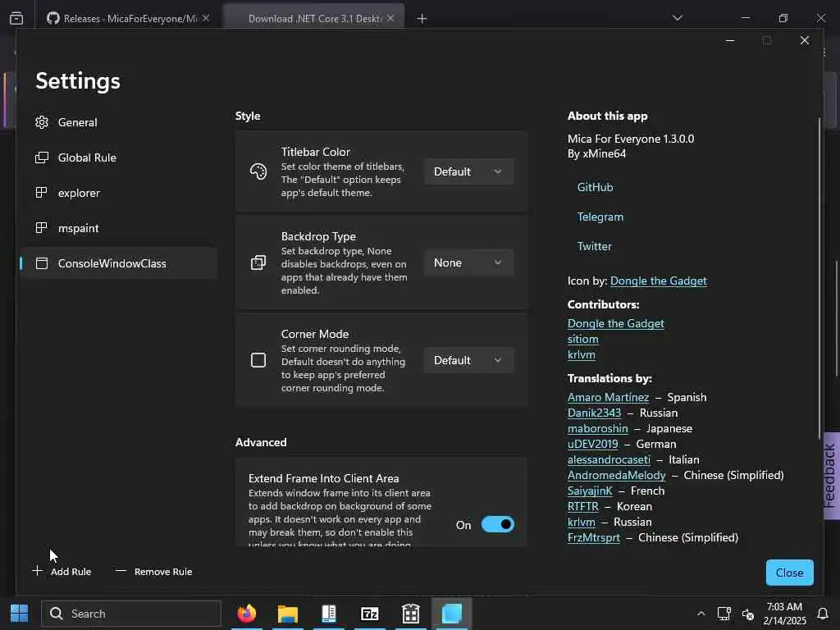Click the Mica For Everyone taskbar icon
840x630 pixels.
point(452,614)
